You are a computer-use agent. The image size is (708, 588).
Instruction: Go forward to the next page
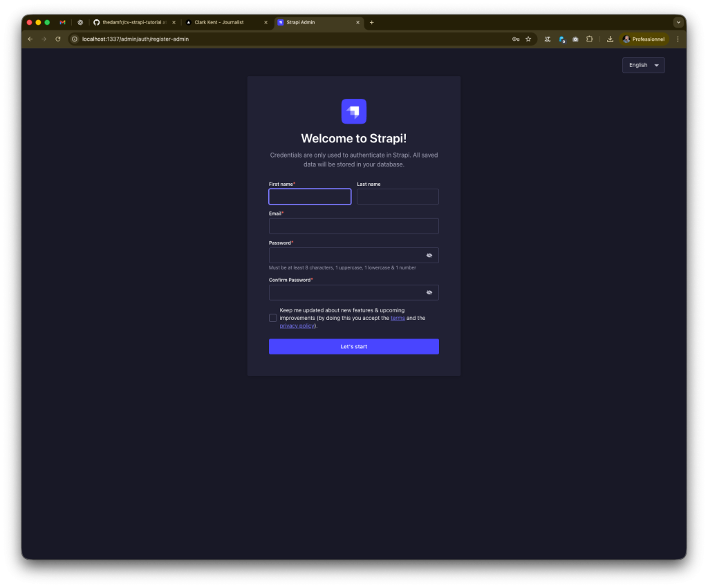[x=44, y=39]
